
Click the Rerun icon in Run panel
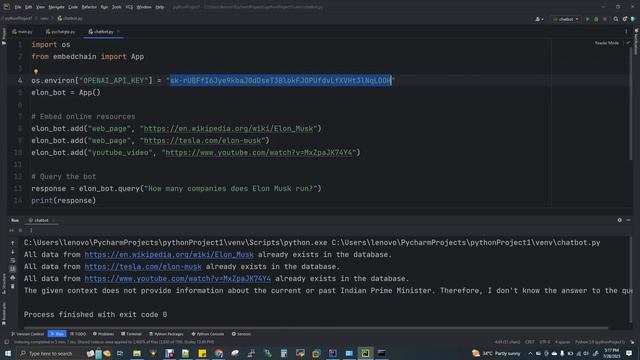pyautogui.click(x=11, y=230)
